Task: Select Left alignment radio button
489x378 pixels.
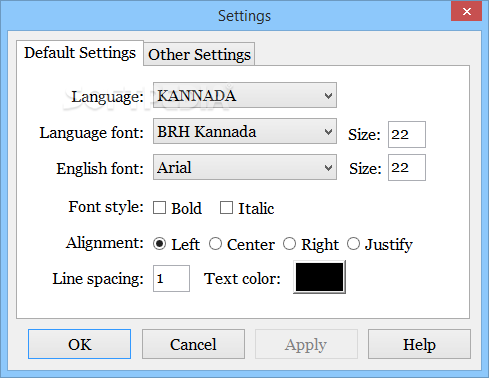Action: click(159, 244)
